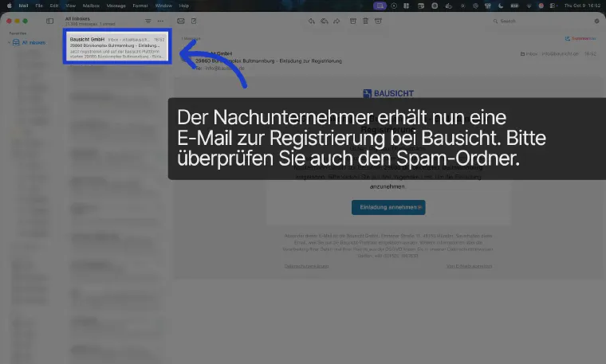The width and height of the screenshot is (606, 364).
Task: Get new mail using the envelope icon
Action: (180, 22)
